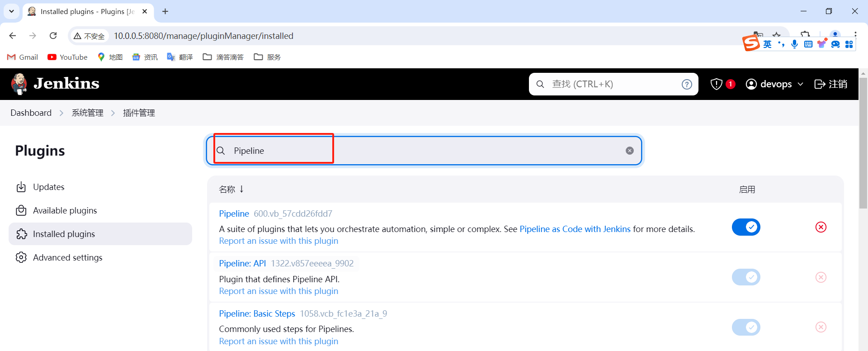This screenshot has height=351, width=868.
Task: Open the devops user profile
Action: [769, 84]
